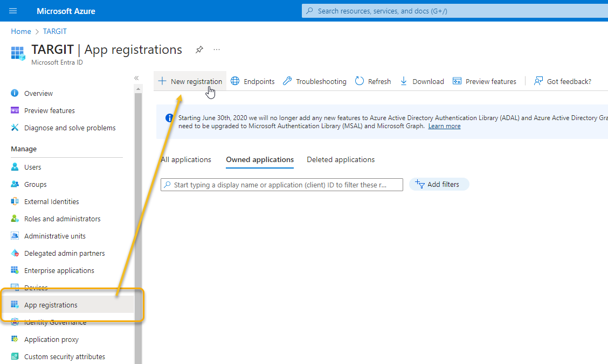608x364 pixels.
Task: Click the Microsoft Azure logo text
Action: pos(66,11)
